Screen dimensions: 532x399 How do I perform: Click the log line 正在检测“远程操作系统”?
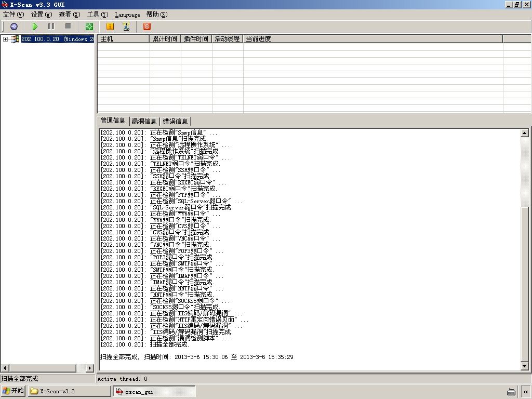coord(165,145)
